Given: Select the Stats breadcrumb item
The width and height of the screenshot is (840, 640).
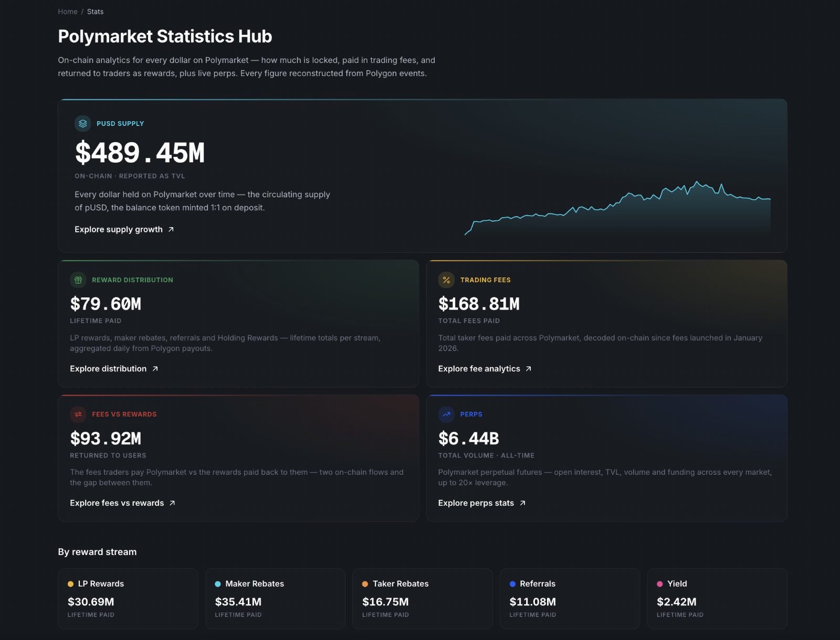Looking at the screenshot, I should tap(95, 12).
